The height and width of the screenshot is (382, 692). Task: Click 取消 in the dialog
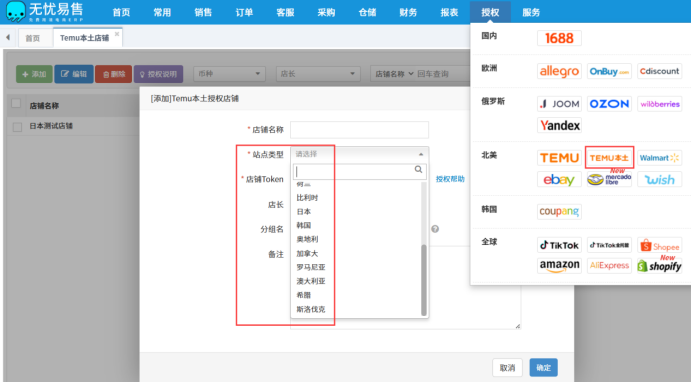point(508,367)
